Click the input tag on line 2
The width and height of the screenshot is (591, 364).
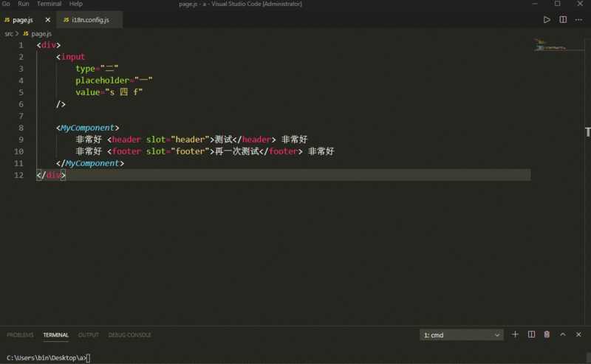point(70,57)
